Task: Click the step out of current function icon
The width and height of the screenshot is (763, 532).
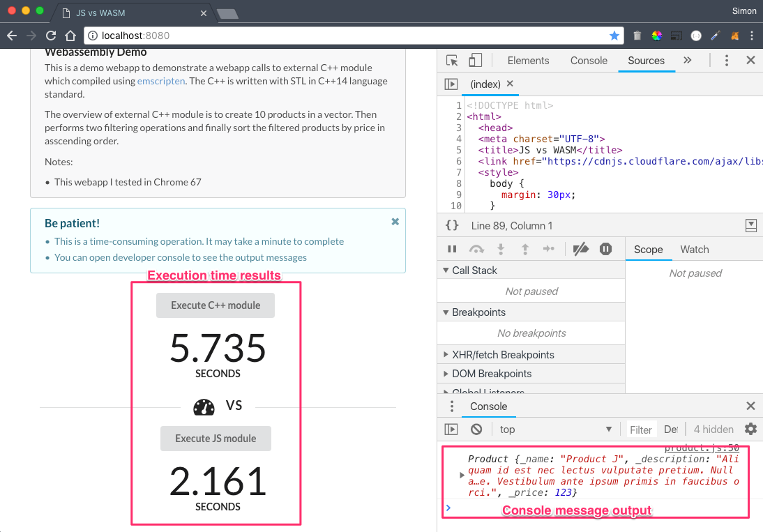Action: point(525,249)
